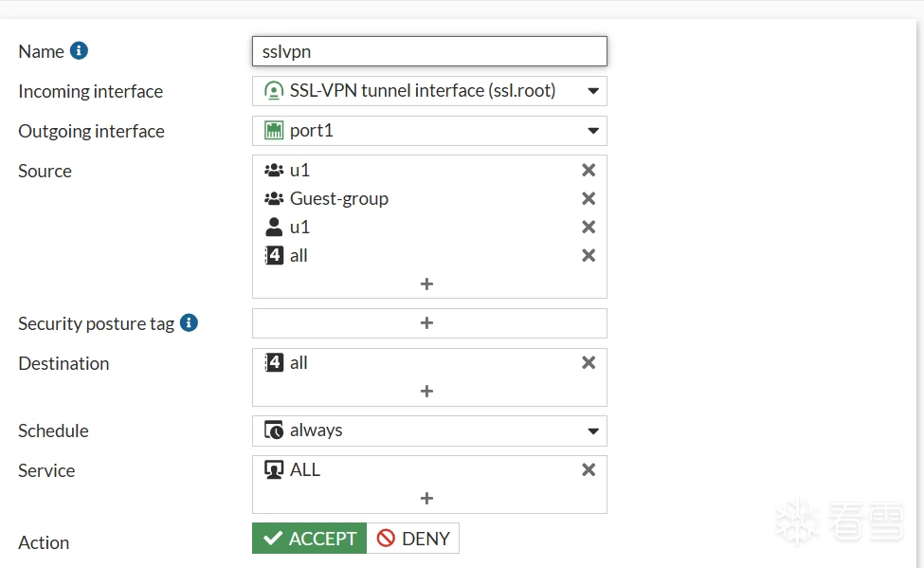This screenshot has height=568, width=924.
Task: Select the ACCEPT action
Action: pyautogui.click(x=309, y=538)
